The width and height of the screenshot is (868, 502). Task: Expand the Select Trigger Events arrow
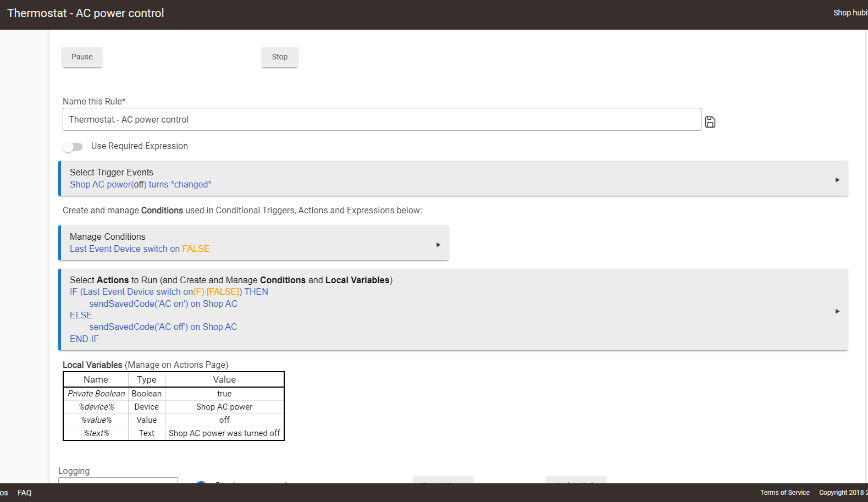click(837, 180)
